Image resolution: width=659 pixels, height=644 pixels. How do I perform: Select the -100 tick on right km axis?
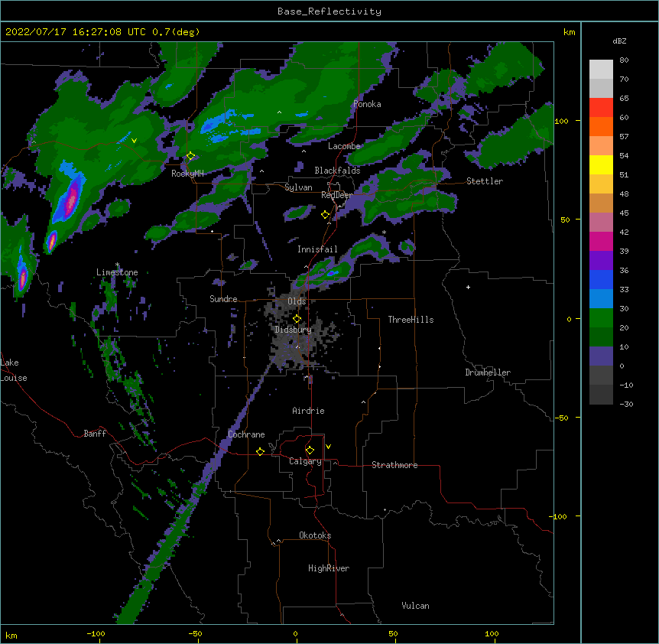pyautogui.click(x=559, y=516)
